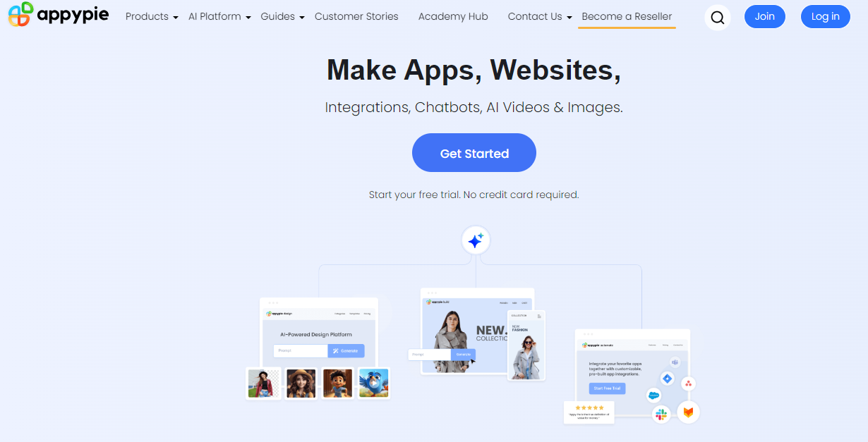Click the AI sparkle star icon

tap(476, 241)
